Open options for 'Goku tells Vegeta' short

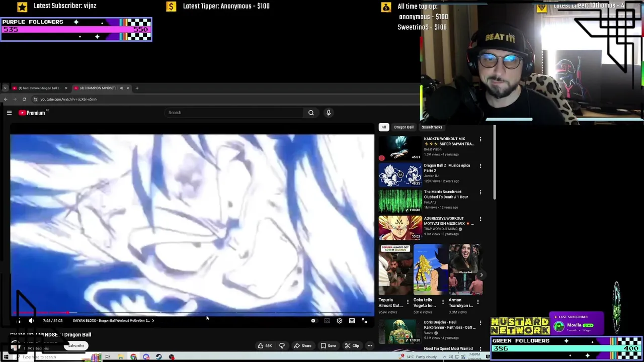(443, 302)
